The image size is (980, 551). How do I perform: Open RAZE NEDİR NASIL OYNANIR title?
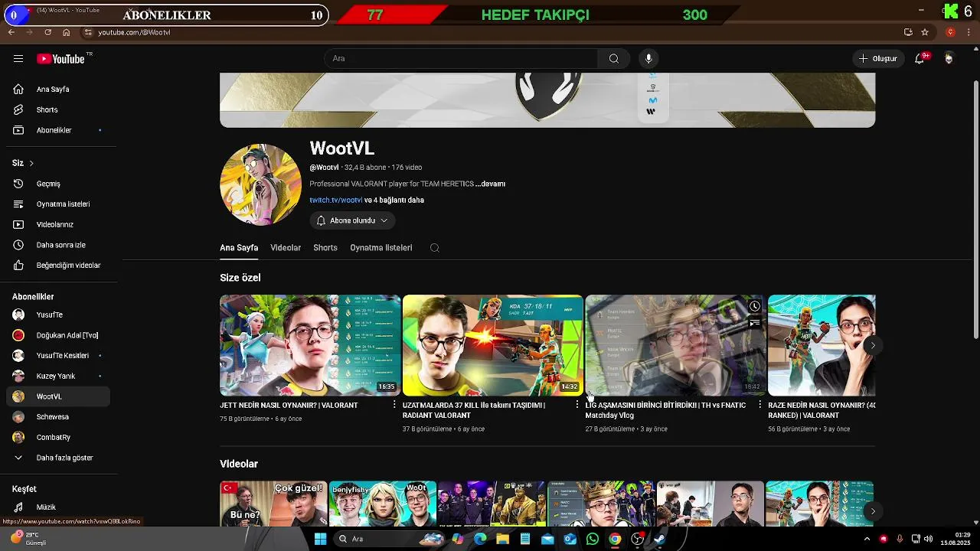pyautogui.click(x=822, y=410)
